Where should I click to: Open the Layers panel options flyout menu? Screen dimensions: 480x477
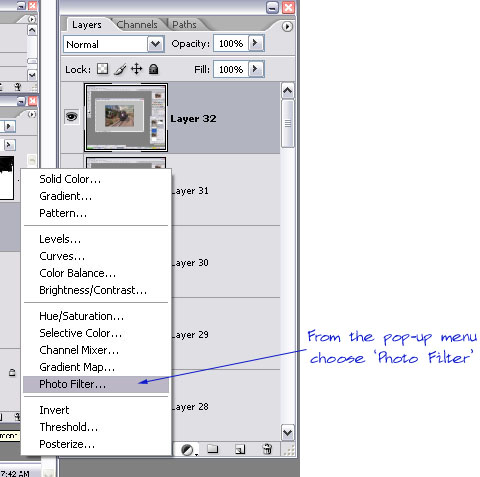(287, 26)
